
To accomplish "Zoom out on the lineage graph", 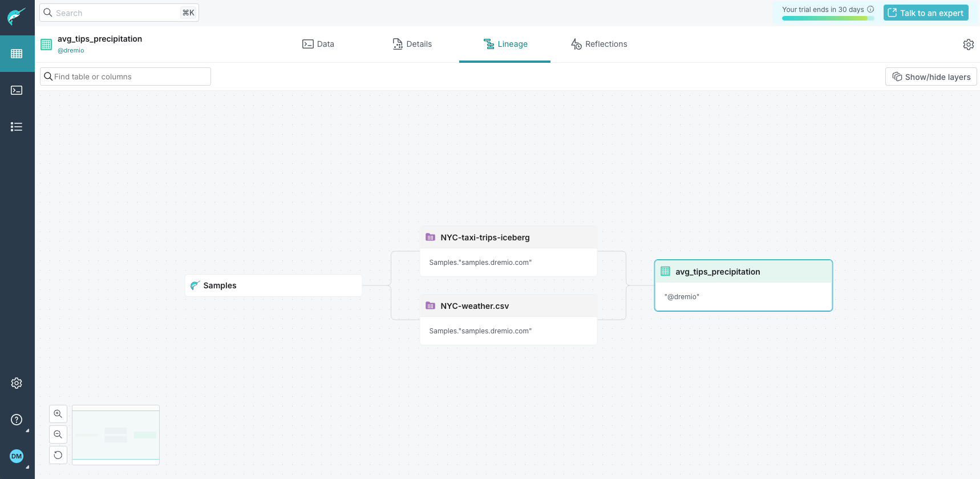I will [58, 434].
